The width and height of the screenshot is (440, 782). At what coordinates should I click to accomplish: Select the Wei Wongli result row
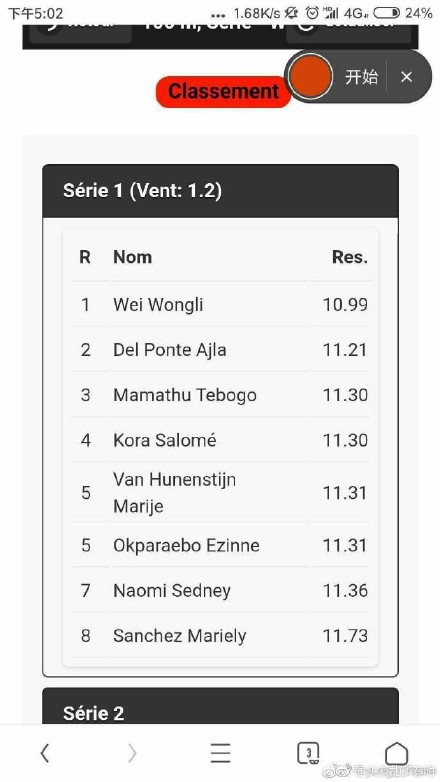220,304
